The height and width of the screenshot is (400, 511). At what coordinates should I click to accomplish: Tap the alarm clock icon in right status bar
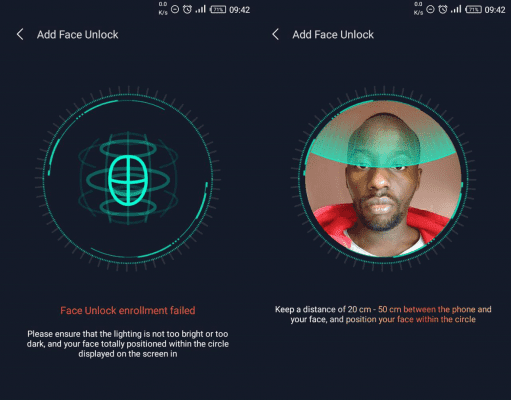pos(443,9)
